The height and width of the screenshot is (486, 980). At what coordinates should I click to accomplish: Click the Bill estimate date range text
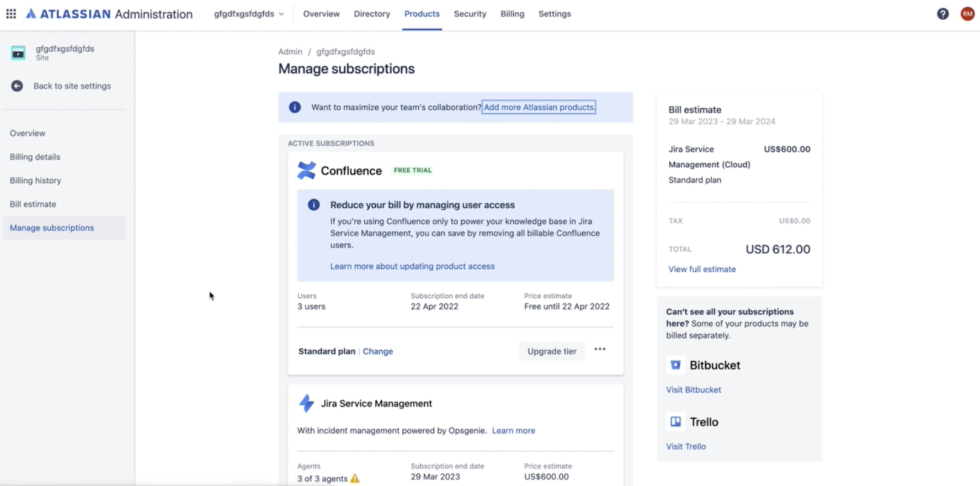pyautogui.click(x=722, y=121)
